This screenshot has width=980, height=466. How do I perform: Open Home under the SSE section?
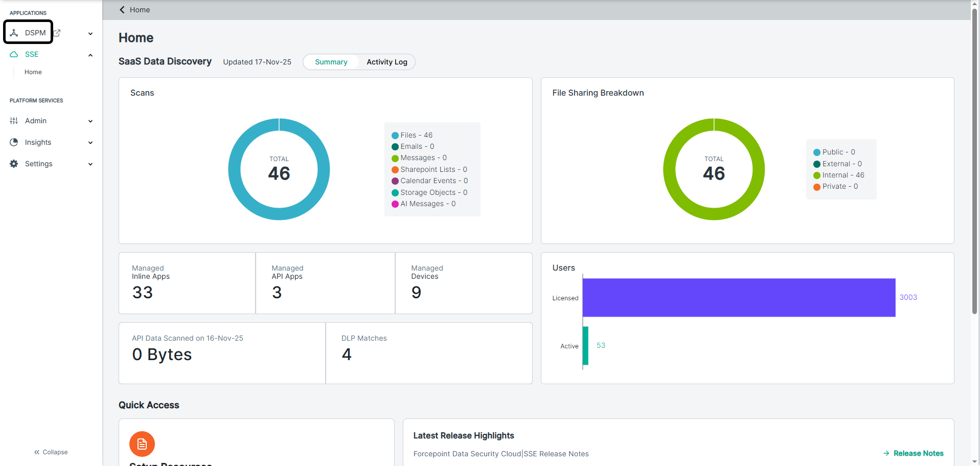(x=33, y=72)
